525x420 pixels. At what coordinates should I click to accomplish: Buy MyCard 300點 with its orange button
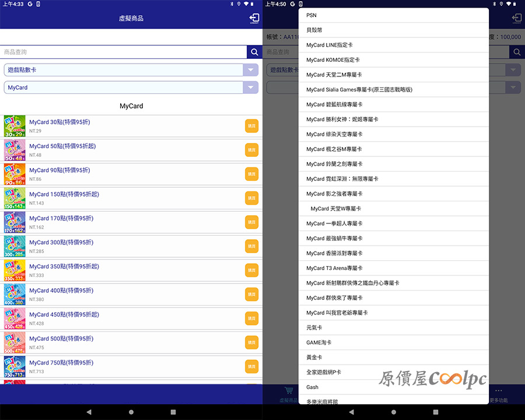coord(251,246)
